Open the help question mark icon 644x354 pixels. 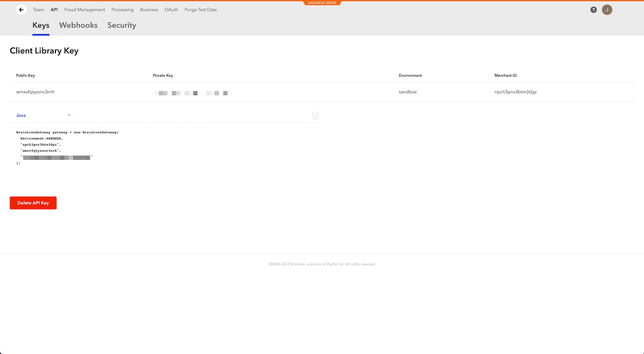point(594,9)
